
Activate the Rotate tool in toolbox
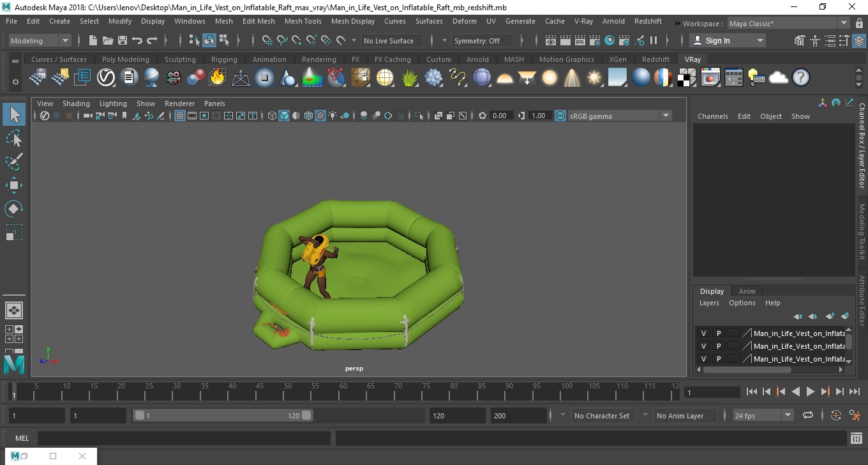coord(14,208)
